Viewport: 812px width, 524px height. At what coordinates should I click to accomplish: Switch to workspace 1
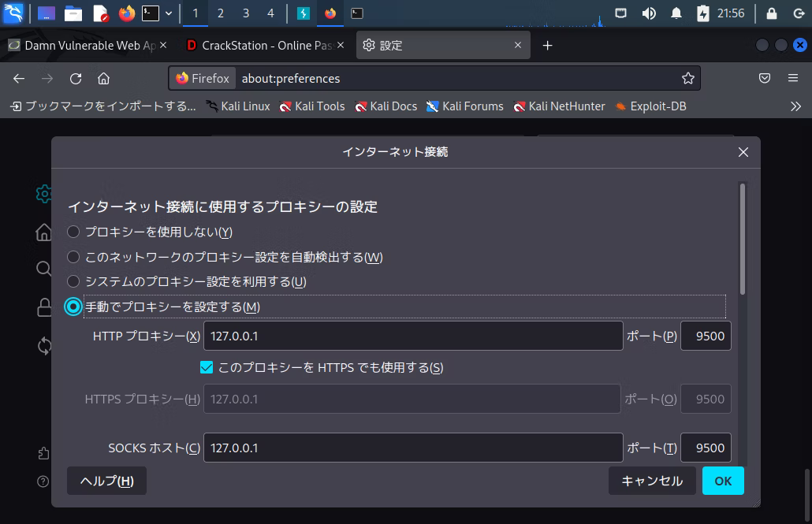(196, 13)
